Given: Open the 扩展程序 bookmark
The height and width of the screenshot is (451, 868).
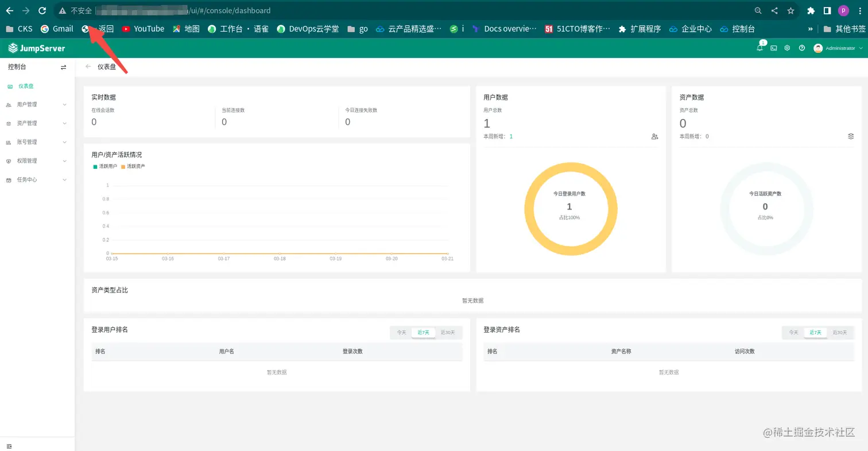Looking at the screenshot, I should pyautogui.click(x=640, y=29).
